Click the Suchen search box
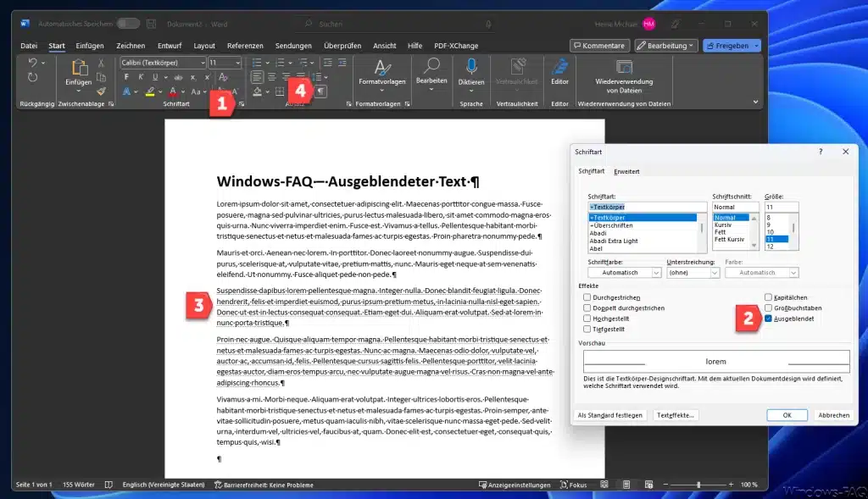 pos(396,24)
